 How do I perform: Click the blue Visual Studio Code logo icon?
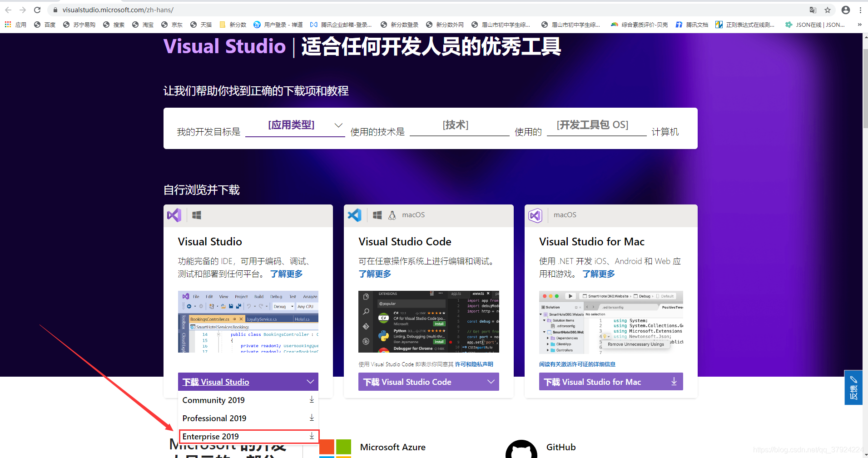tap(354, 215)
